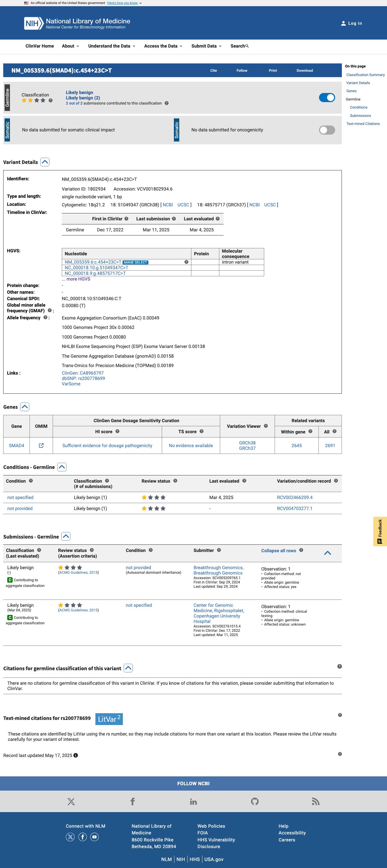
Task: Expand Understand the Data menu
Action: [x=112, y=46]
